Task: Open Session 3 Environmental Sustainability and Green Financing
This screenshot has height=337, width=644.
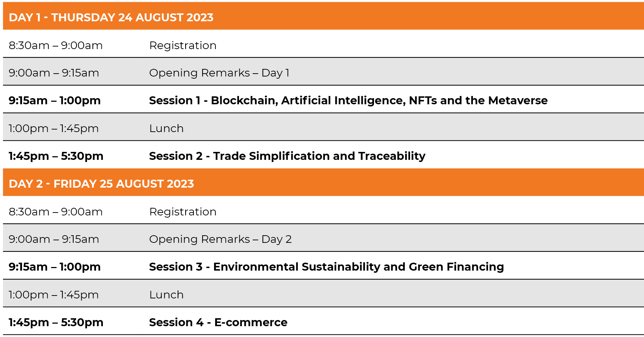Action: coord(326,267)
